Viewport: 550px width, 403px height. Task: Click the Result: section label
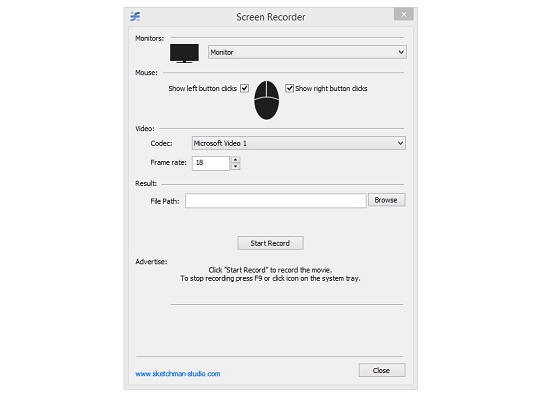coord(146,183)
